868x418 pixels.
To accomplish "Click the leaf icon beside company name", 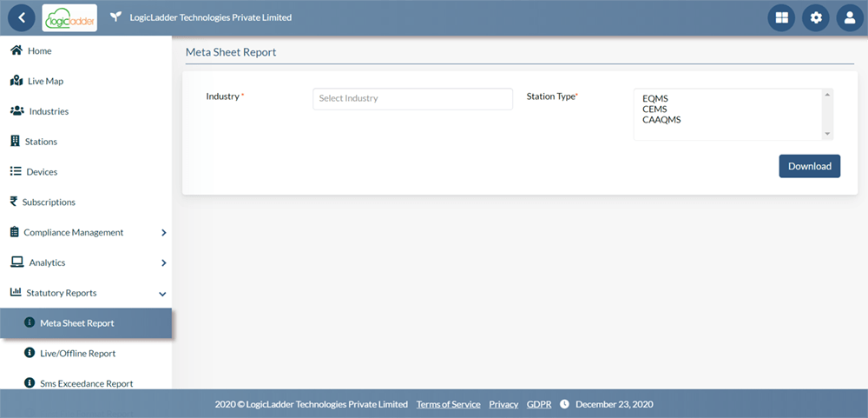I will (115, 17).
